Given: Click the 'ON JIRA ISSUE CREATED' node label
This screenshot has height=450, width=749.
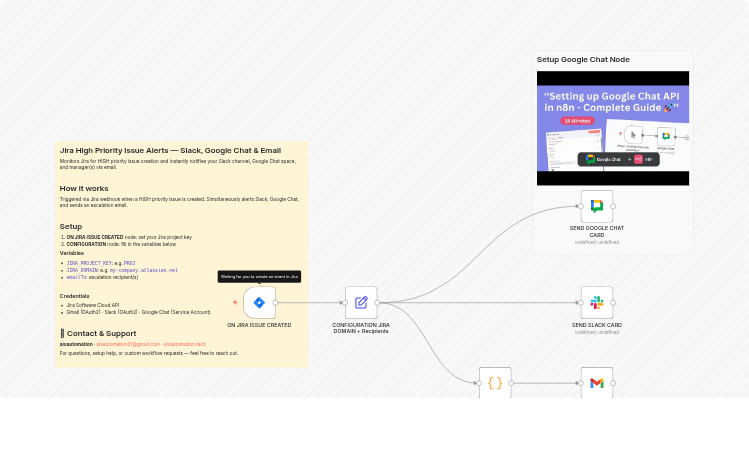Looking at the screenshot, I should click(x=259, y=325).
